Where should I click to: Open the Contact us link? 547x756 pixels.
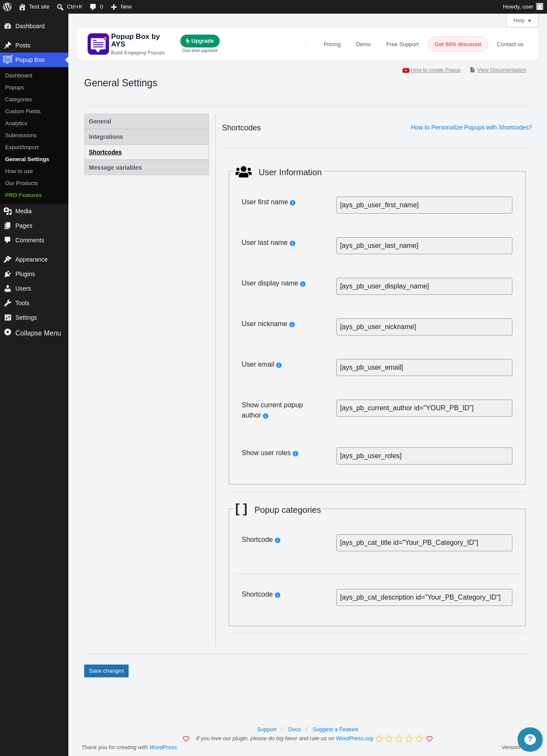[510, 44]
